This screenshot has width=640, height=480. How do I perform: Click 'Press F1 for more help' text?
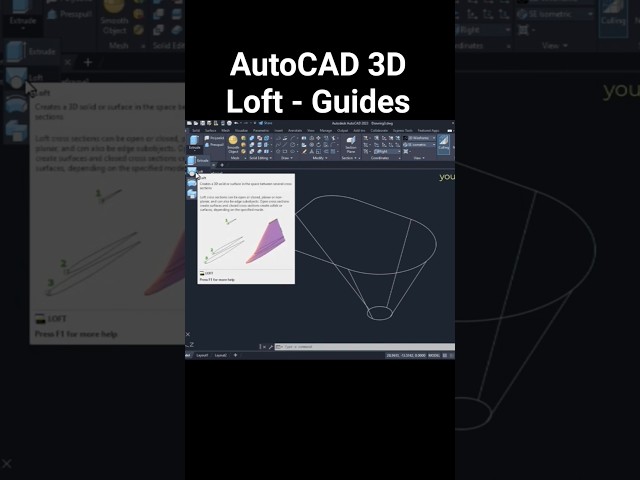coord(217,280)
